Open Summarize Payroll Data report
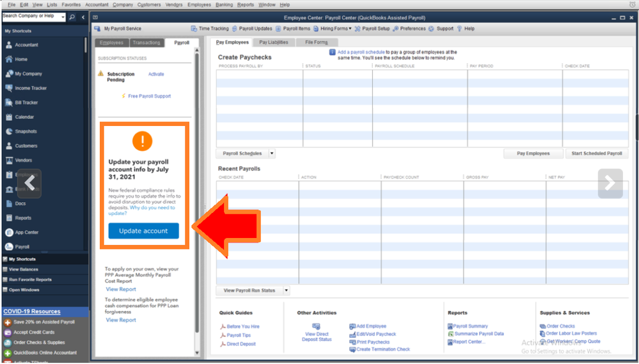Viewport: 639px width, 364px height. pyautogui.click(x=479, y=334)
